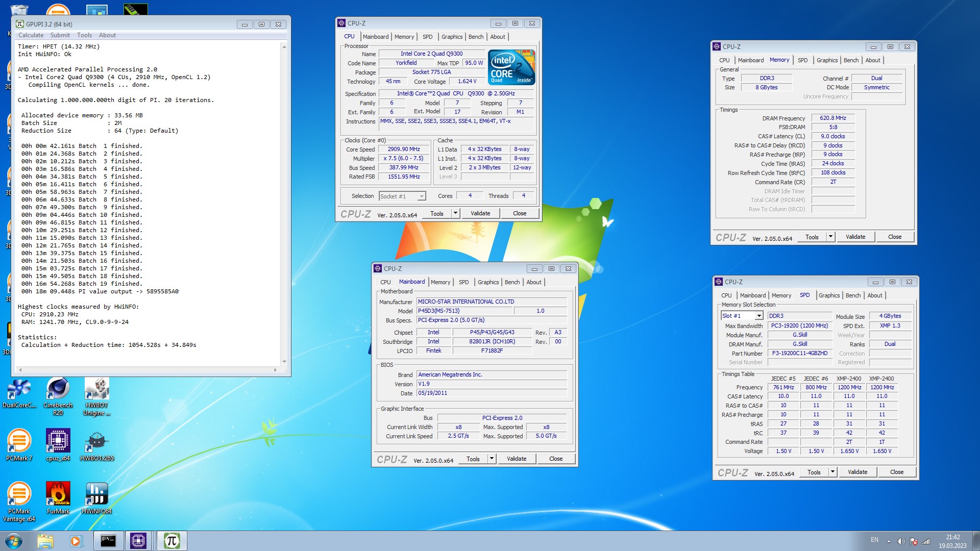Screen dimensions: 980x551
Task: Switch to Graphics tab in Mainboard window
Action: click(488, 282)
